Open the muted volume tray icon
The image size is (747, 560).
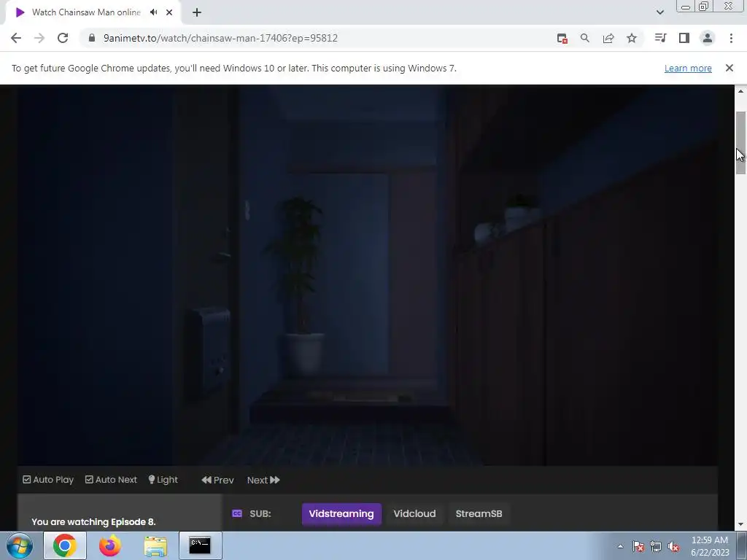[673, 546]
